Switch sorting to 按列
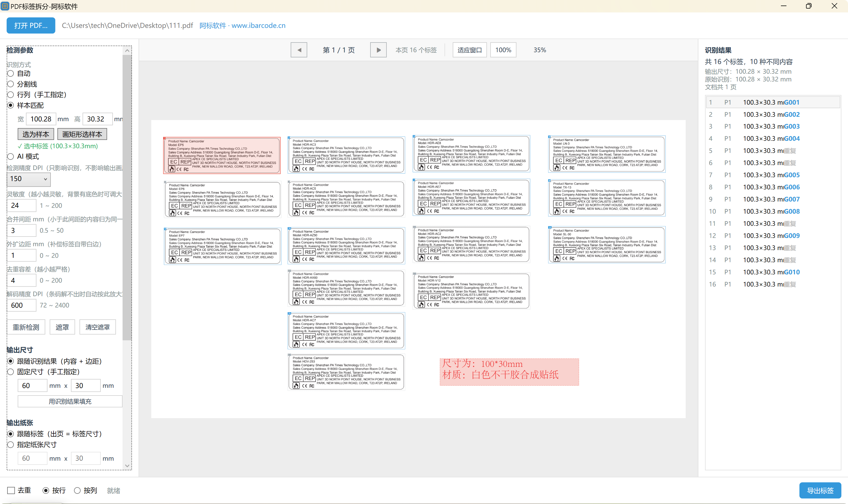The image size is (848, 504). pyautogui.click(x=78, y=490)
